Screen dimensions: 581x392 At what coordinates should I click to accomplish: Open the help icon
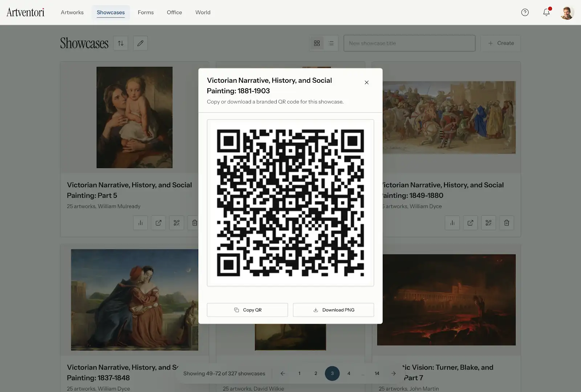(x=525, y=12)
